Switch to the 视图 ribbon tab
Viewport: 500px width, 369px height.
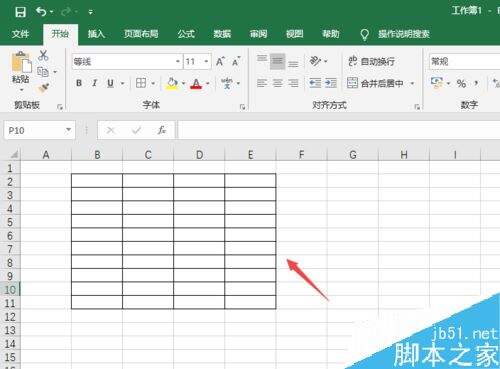click(x=295, y=34)
